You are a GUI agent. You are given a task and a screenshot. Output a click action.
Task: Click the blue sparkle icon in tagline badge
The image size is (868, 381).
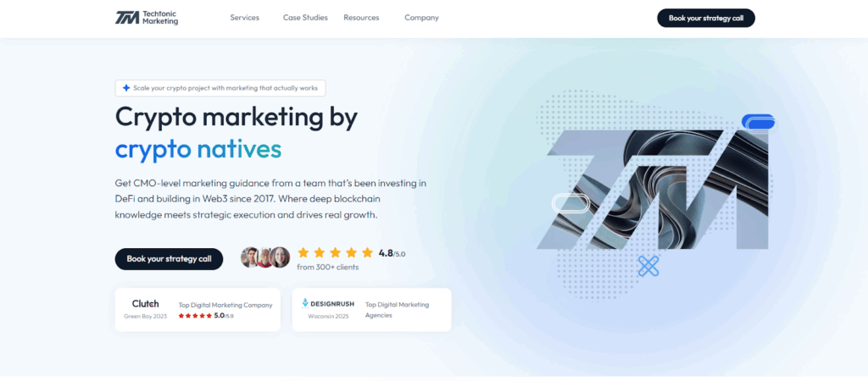pyautogui.click(x=126, y=88)
